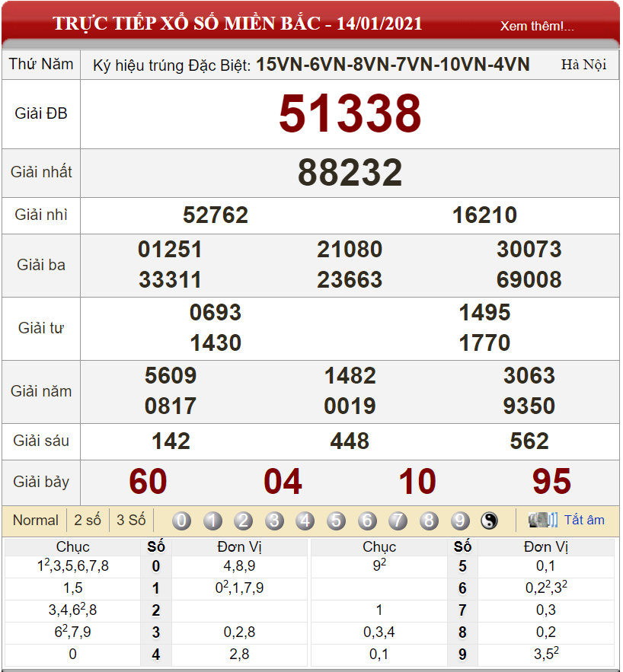Mute sound with Tắt âm

point(584,520)
